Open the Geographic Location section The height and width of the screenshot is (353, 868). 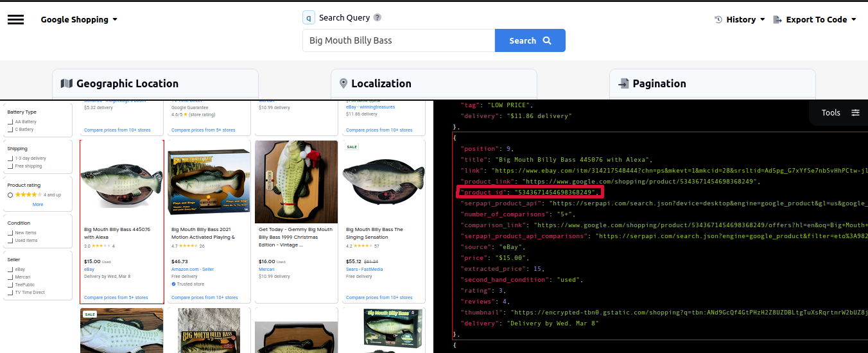point(155,84)
